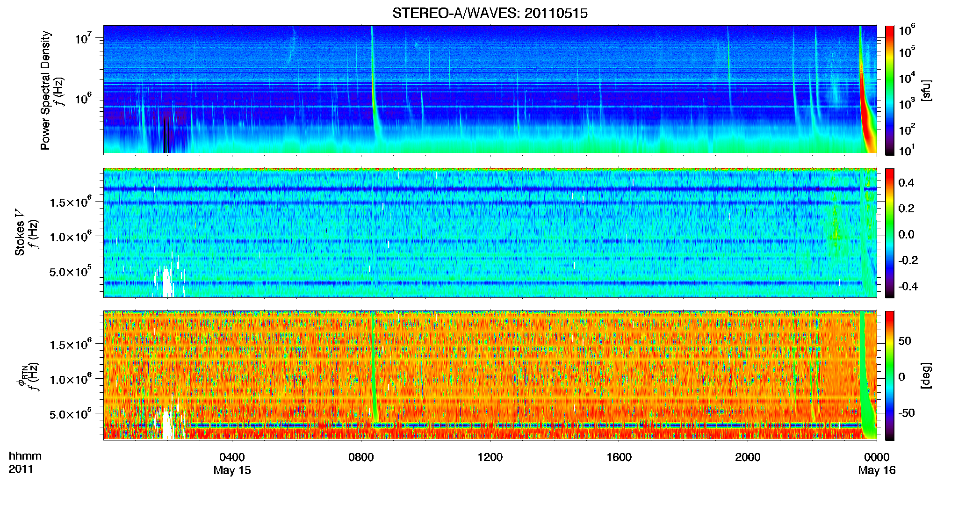Click 1.0×10^6 tick in Stokes V panel
980x505 pixels.
click(x=71, y=237)
